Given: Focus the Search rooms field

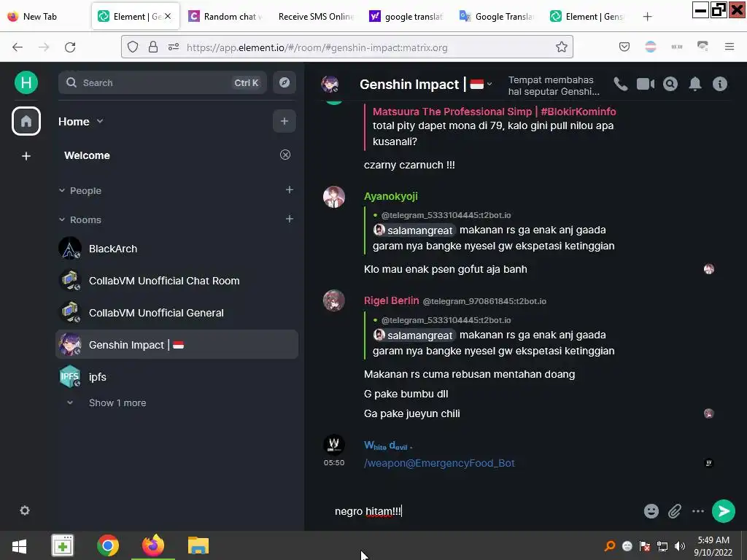Looking at the screenshot, I should point(163,83).
